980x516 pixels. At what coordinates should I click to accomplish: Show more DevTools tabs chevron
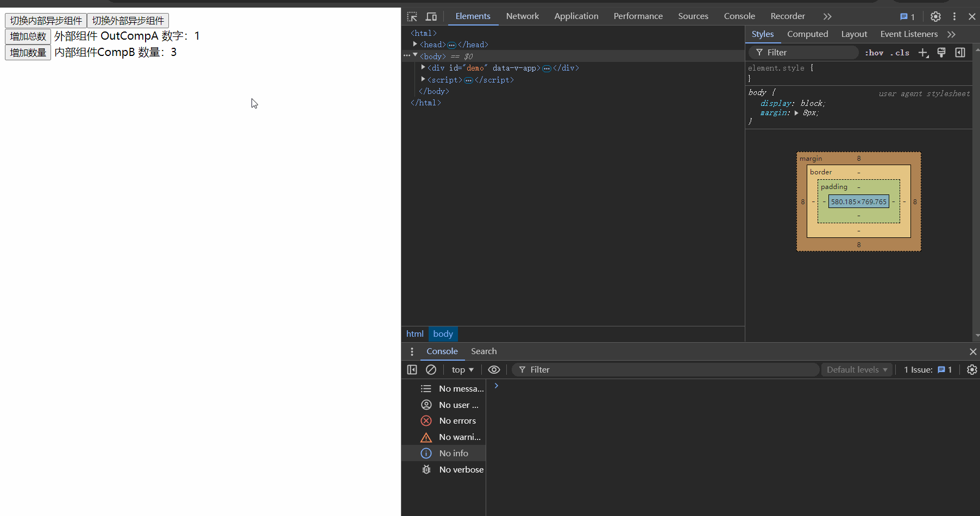pos(827,16)
